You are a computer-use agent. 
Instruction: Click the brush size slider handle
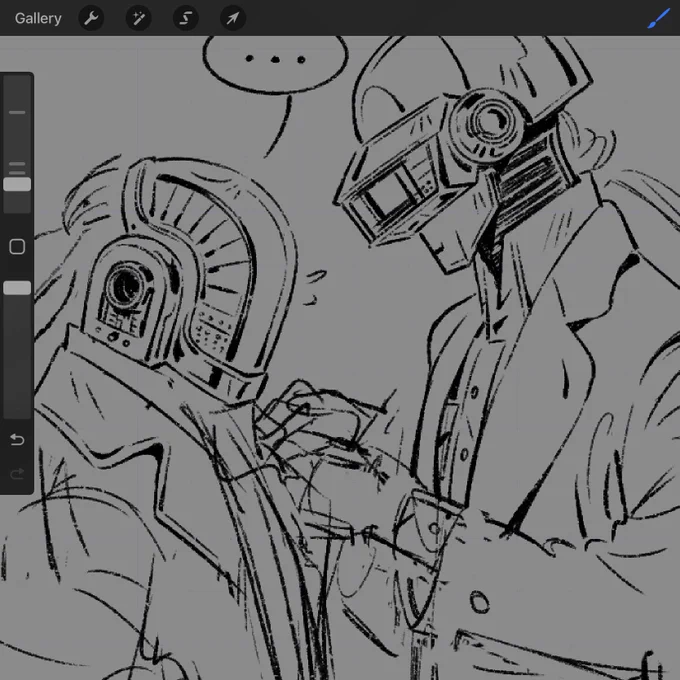17,184
